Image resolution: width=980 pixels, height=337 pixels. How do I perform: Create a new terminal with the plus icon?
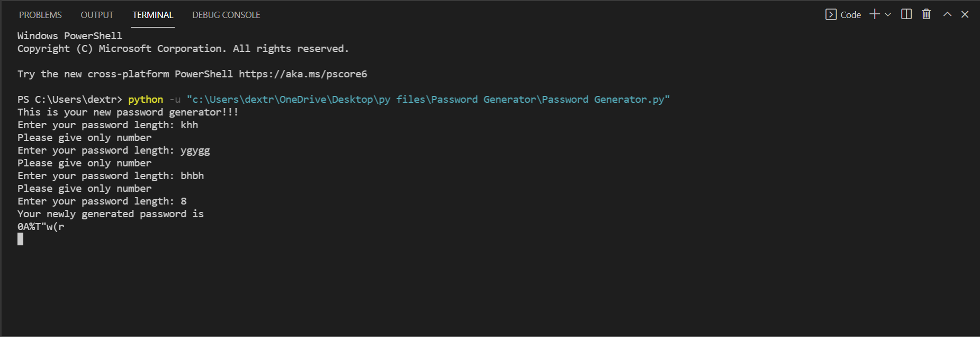pyautogui.click(x=873, y=14)
